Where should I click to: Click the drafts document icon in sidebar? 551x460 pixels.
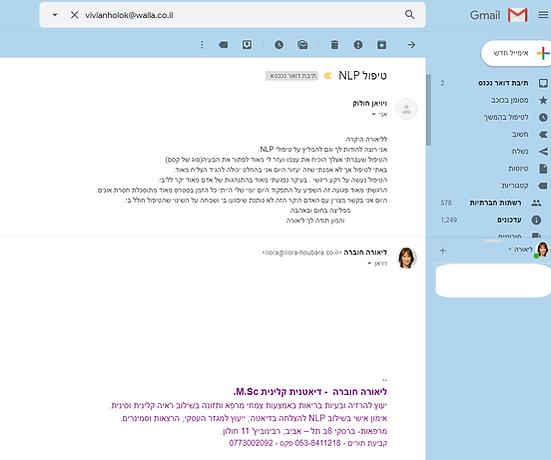543,169
